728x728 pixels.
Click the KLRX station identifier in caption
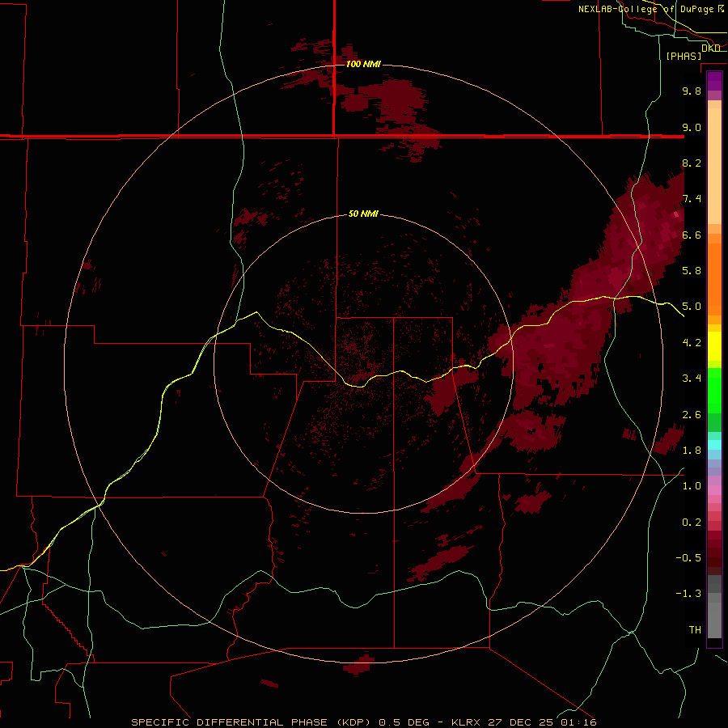point(466,722)
